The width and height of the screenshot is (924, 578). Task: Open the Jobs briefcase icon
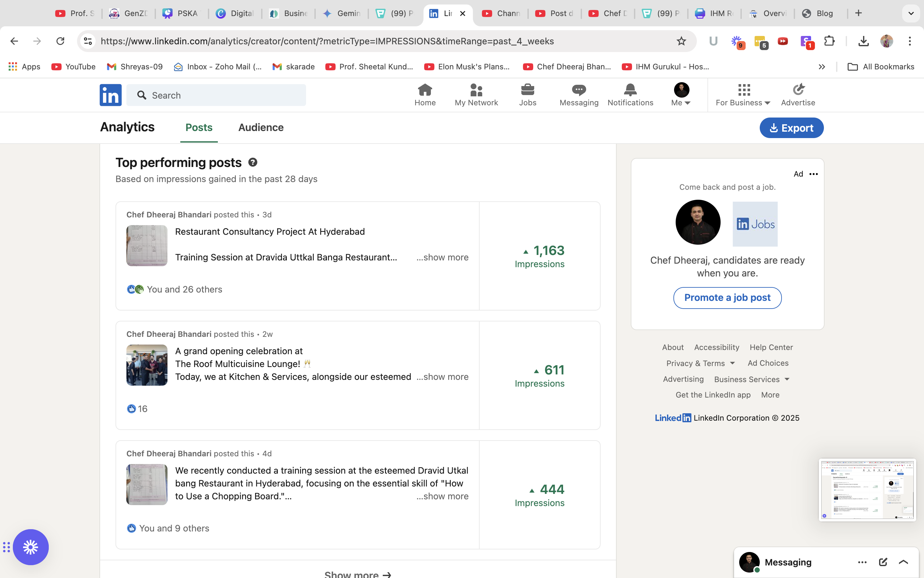(x=527, y=90)
